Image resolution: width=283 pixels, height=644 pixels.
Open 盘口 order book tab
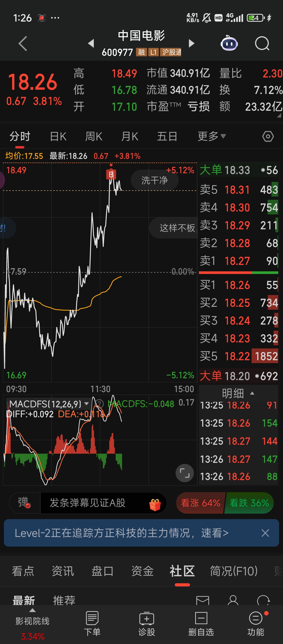[x=102, y=571]
